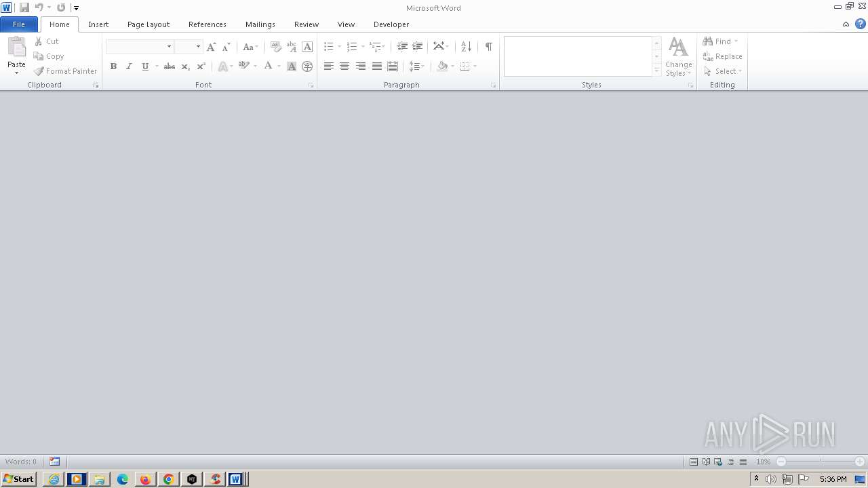This screenshot has height=488, width=868.
Task: Click the Shrink Font icon
Action: 226,47
